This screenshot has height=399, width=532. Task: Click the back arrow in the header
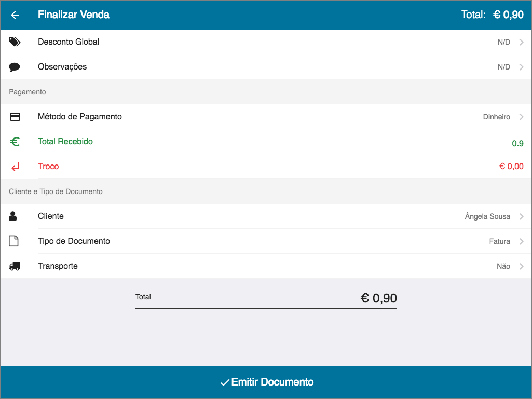(x=15, y=15)
